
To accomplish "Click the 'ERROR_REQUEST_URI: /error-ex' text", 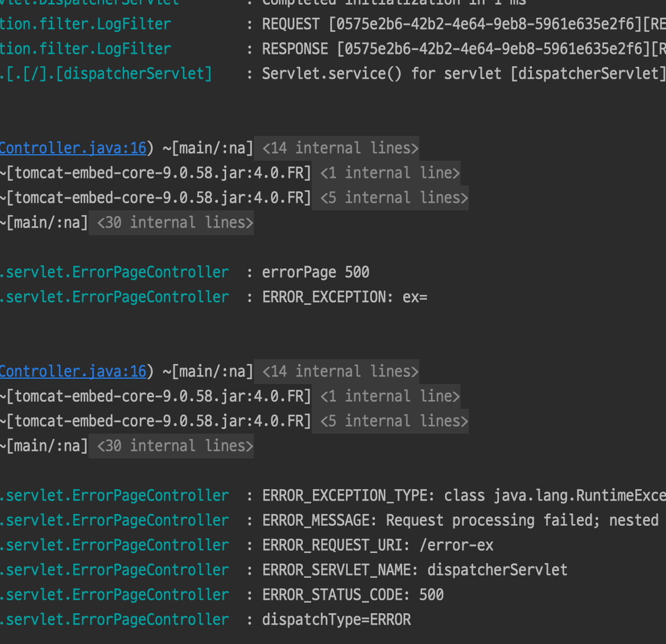I will (378, 545).
